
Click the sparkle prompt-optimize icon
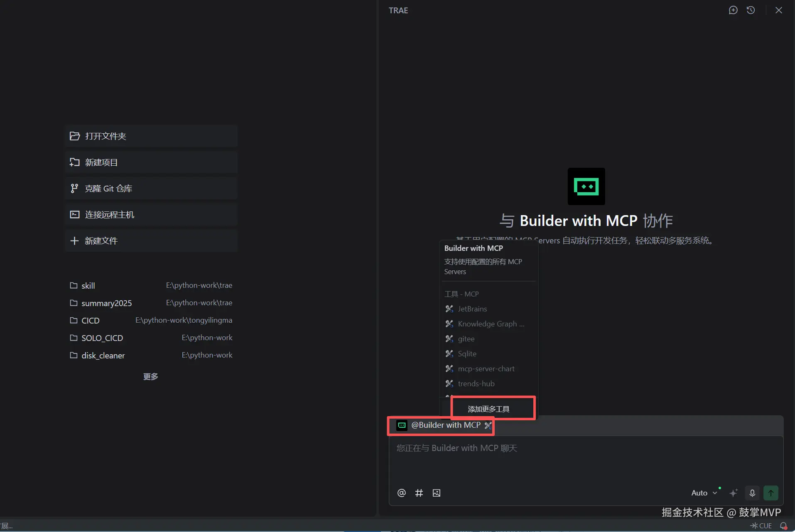[x=734, y=493]
